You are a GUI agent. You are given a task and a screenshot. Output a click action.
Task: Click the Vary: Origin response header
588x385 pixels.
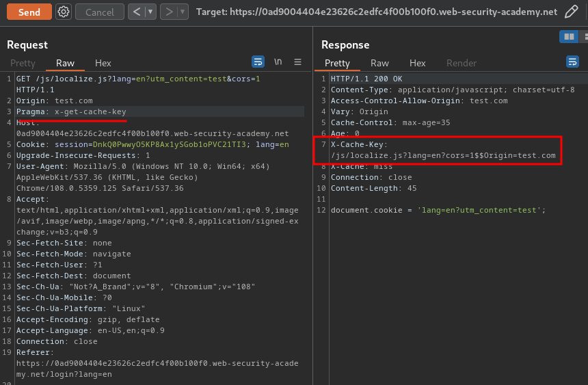tap(359, 112)
